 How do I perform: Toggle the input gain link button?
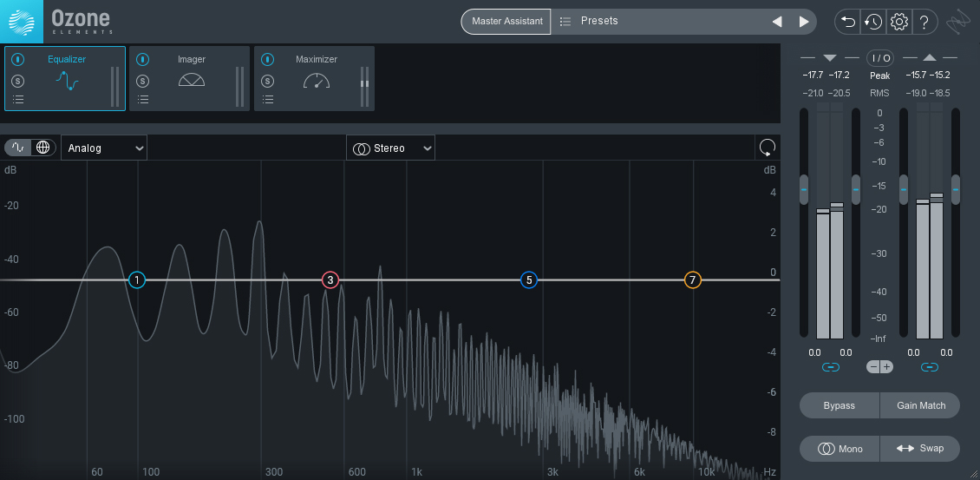pos(830,367)
